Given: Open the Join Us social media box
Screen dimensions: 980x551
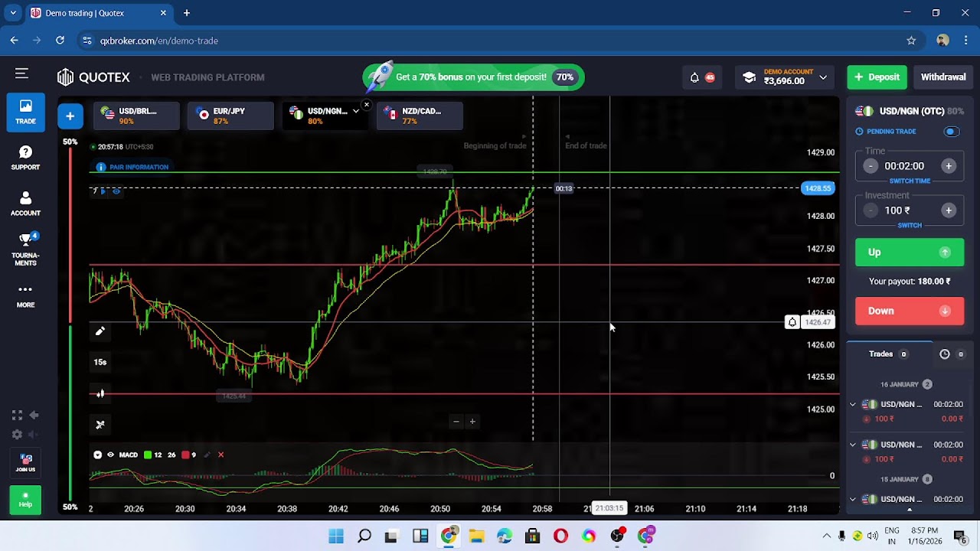Looking at the screenshot, I should point(25,462).
